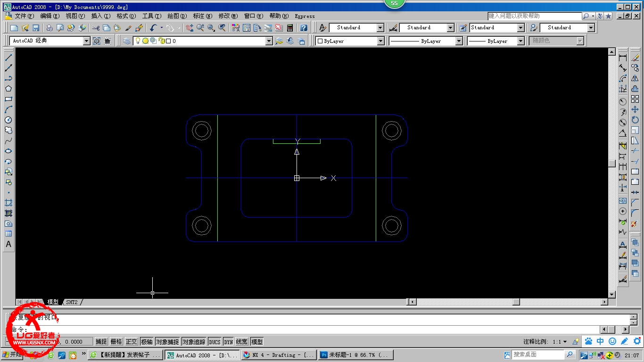Open the table style Standard dropdown
Viewport: 644px width, 362px height.
pos(521,28)
